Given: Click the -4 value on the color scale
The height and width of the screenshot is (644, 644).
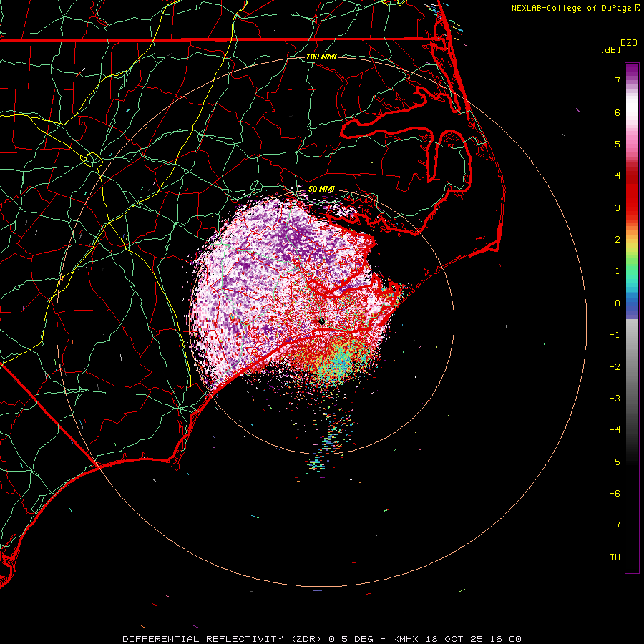Looking at the screenshot, I should tap(615, 430).
